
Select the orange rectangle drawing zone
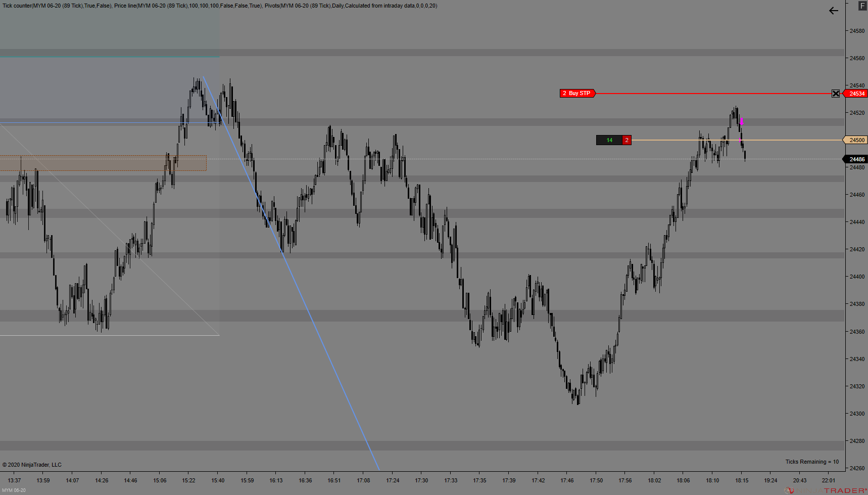[x=103, y=163]
